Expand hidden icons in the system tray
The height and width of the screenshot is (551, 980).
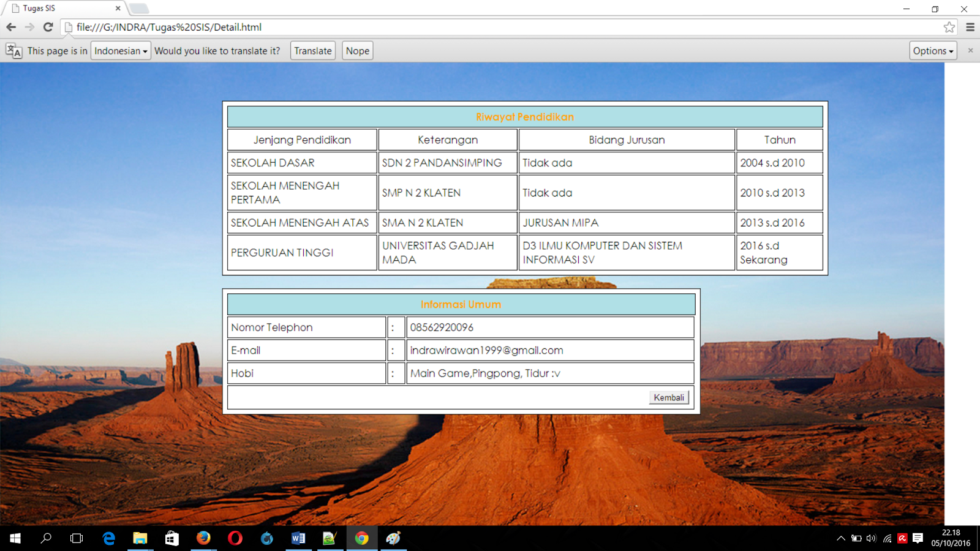tap(840, 539)
